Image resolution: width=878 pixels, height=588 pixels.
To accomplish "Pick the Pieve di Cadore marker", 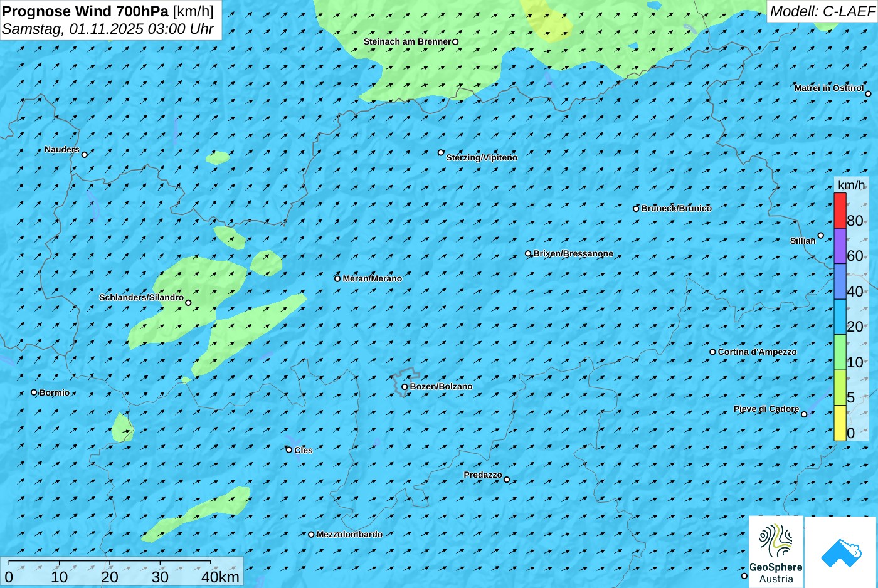I will tap(804, 414).
